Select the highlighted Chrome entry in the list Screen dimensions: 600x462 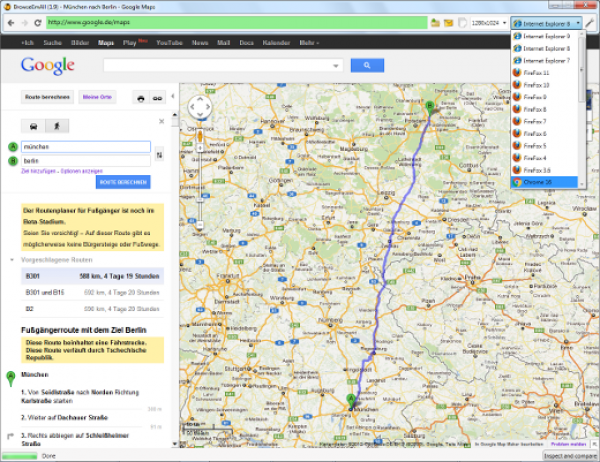tap(544, 182)
